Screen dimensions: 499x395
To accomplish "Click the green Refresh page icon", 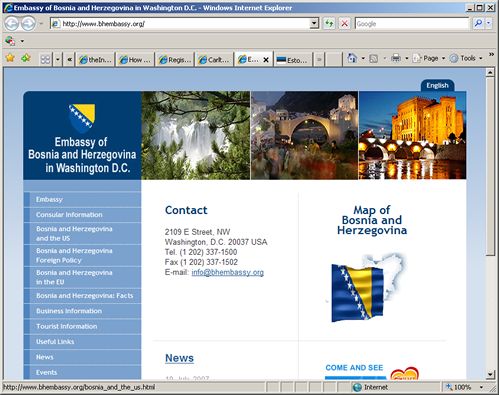I will click(329, 24).
